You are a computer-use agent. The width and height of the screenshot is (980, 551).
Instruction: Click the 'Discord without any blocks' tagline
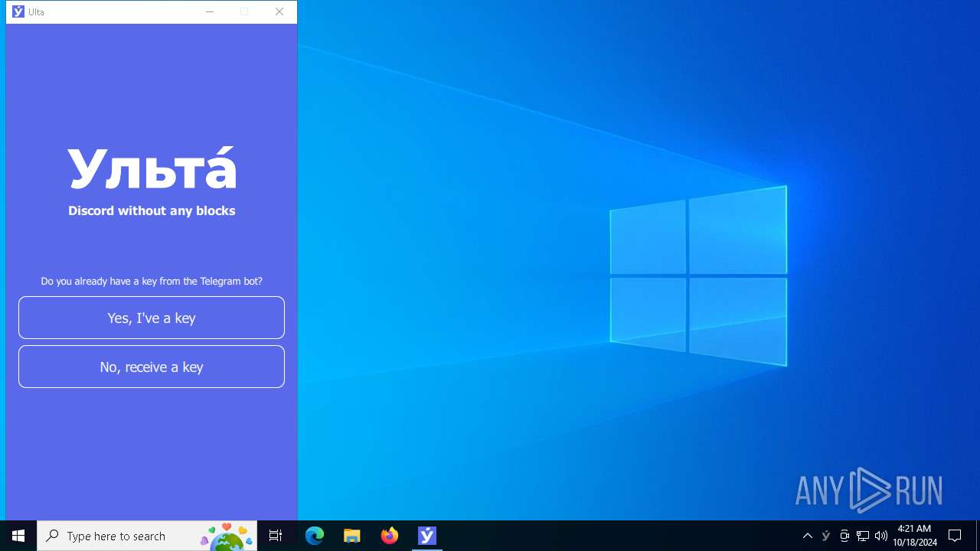coord(152,210)
